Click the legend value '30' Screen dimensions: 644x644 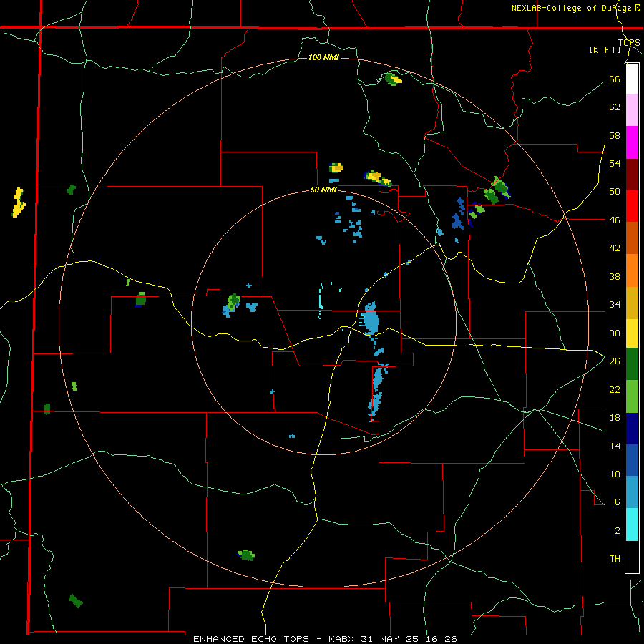(x=615, y=333)
